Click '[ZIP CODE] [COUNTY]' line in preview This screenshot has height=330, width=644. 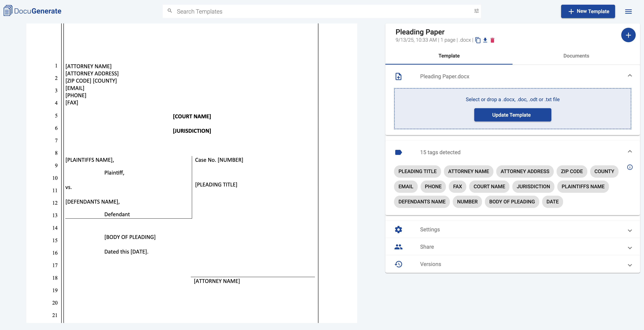click(91, 81)
